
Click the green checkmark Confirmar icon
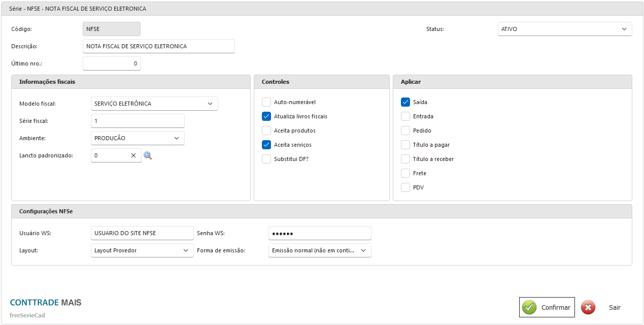click(x=529, y=307)
